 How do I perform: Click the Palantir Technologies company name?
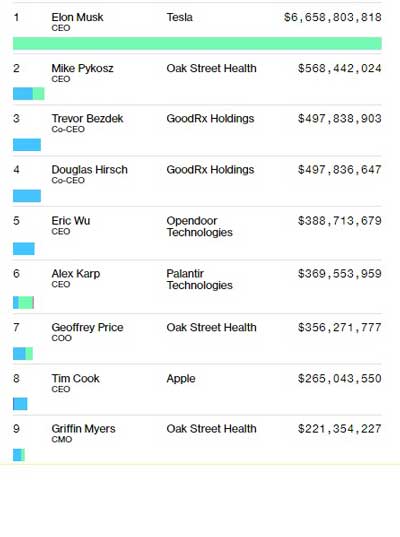(x=200, y=279)
